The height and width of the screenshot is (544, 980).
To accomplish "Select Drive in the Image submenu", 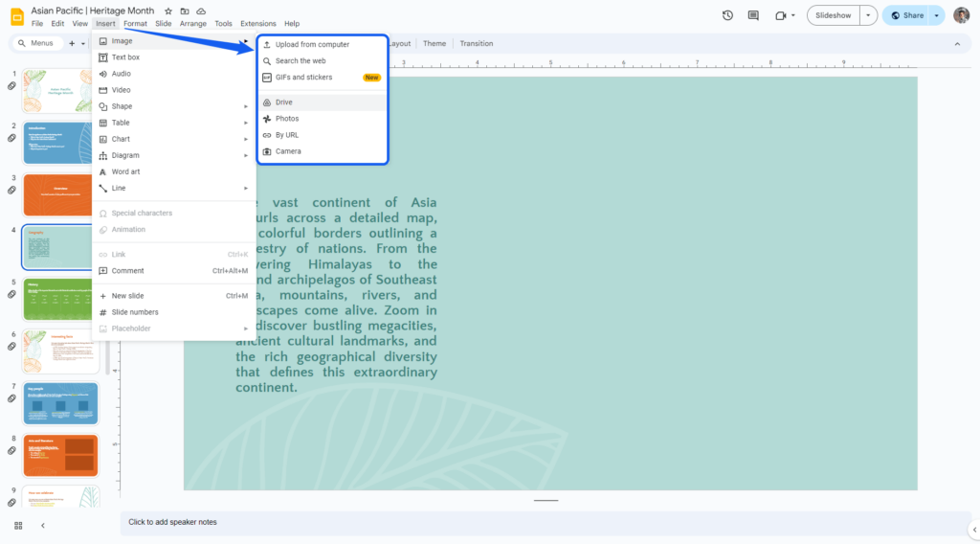I will point(284,102).
